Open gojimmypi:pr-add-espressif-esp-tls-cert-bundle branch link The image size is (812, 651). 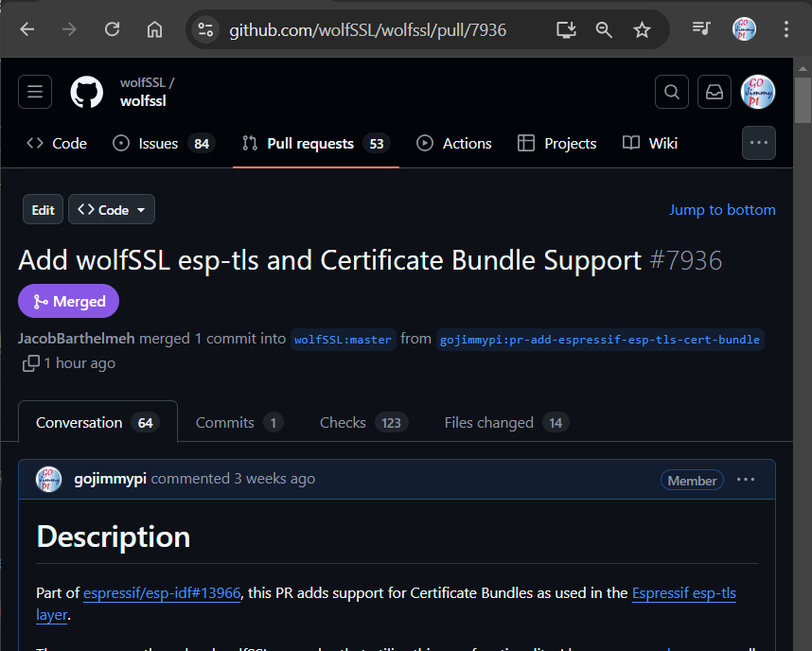tap(600, 340)
